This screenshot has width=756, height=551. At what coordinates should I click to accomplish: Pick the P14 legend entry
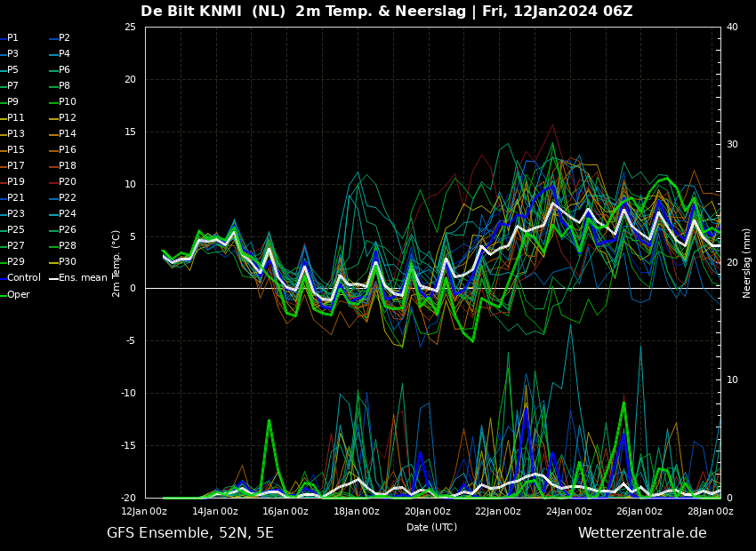62,133
